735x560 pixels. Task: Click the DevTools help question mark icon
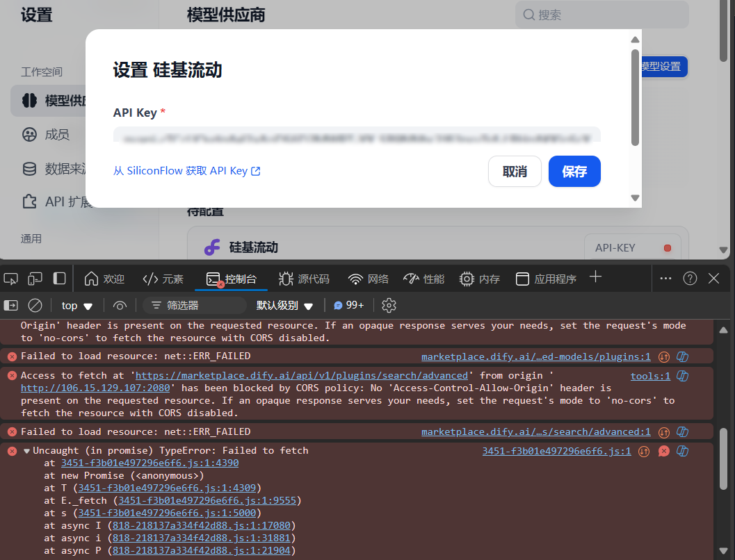(x=690, y=279)
